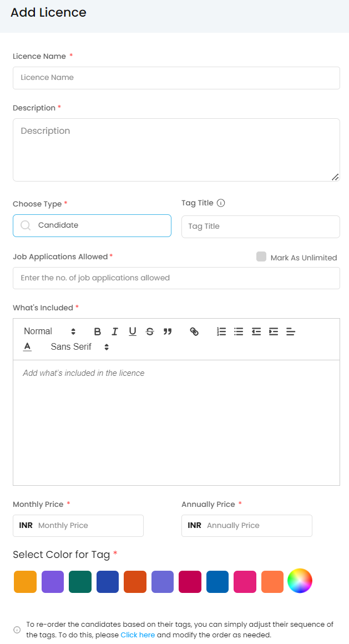Apply italic formatting in the editor
Viewport: 349px width, 644px height.
(x=115, y=331)
